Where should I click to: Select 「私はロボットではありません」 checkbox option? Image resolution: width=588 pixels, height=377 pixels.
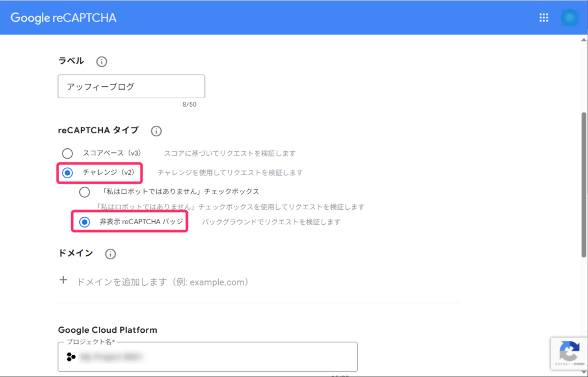[x=84, y=192]
